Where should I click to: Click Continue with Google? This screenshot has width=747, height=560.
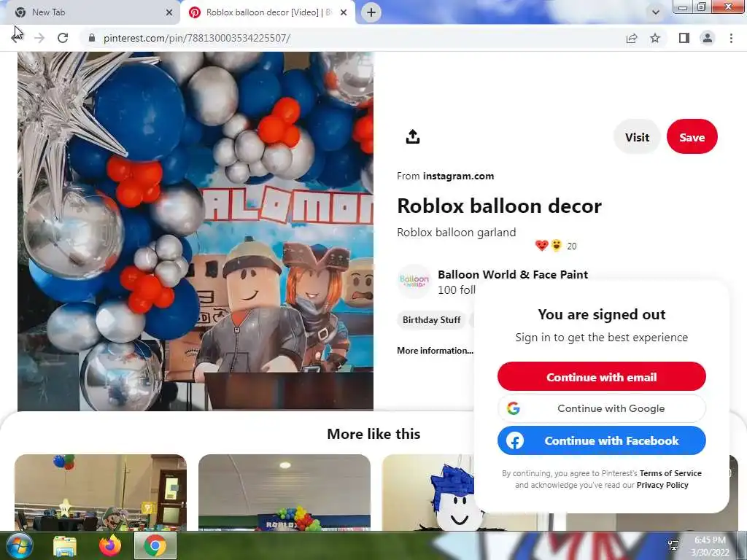[602, 408]
